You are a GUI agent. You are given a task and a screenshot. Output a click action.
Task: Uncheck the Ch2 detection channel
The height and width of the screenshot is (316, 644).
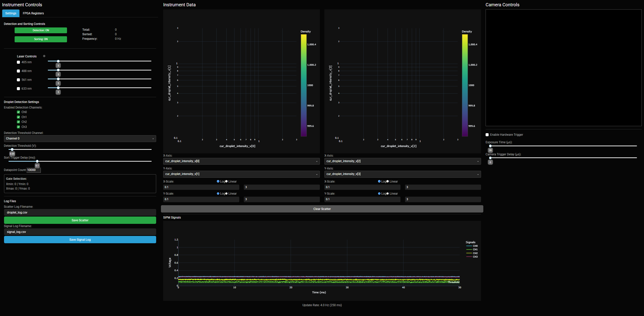(18, 122)
